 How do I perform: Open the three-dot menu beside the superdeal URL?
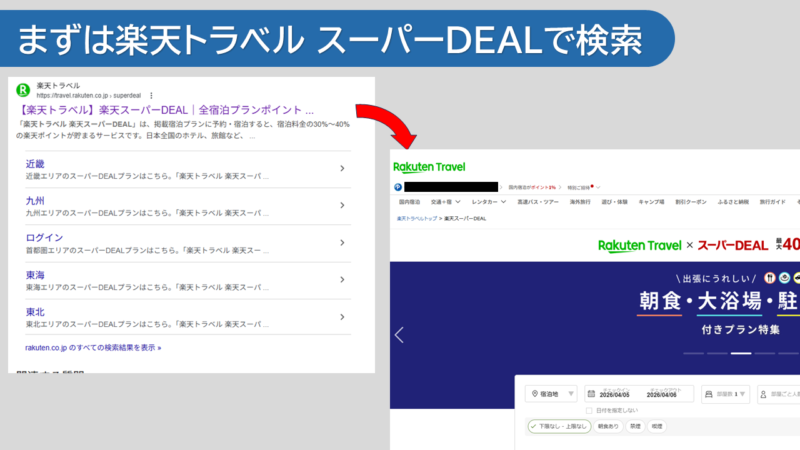click(x=151, y=95)
